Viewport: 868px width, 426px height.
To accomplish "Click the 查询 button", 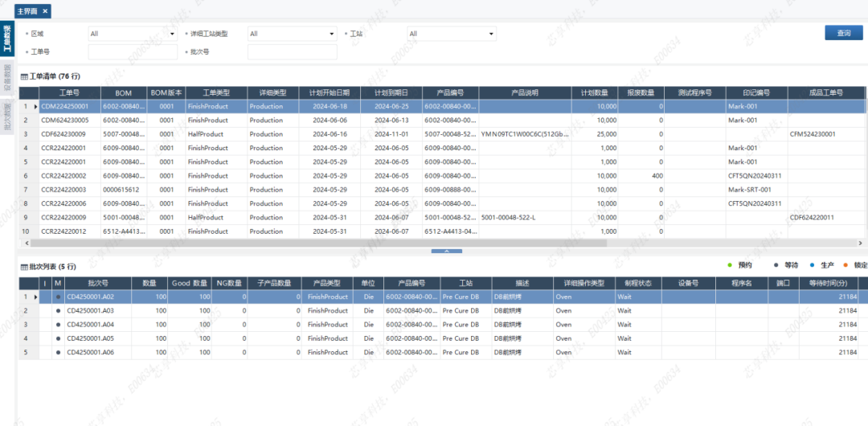I will click(844, 33).
